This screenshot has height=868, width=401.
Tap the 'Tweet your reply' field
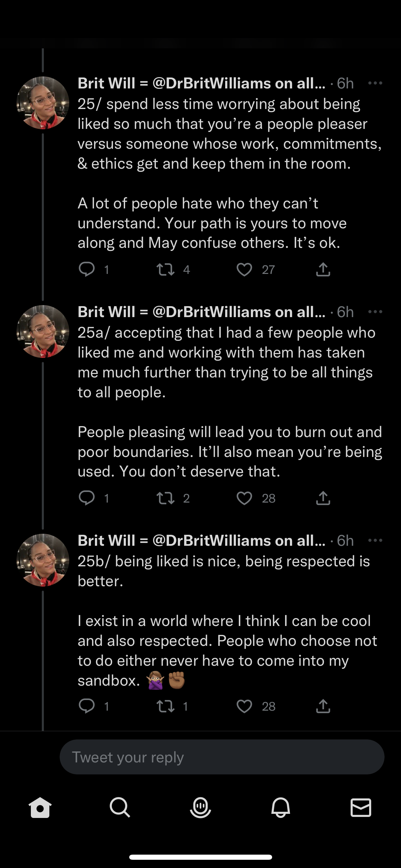coord(222,757)
